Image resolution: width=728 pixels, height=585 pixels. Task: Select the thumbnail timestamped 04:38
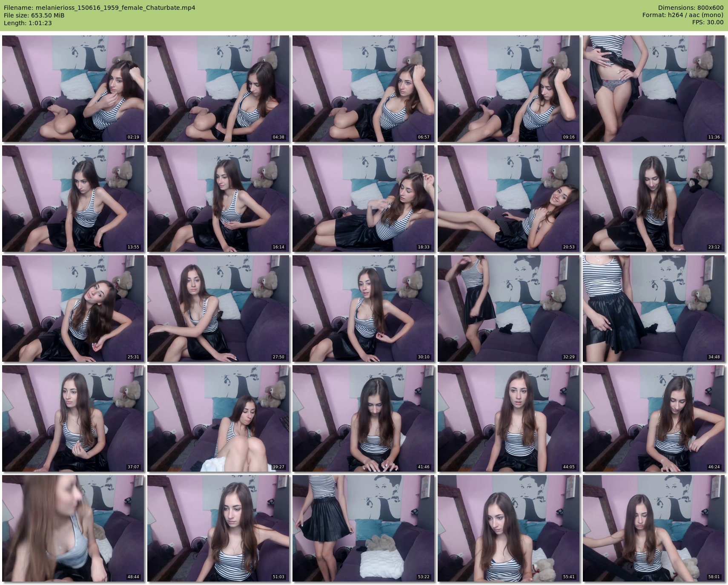(218, 89)
